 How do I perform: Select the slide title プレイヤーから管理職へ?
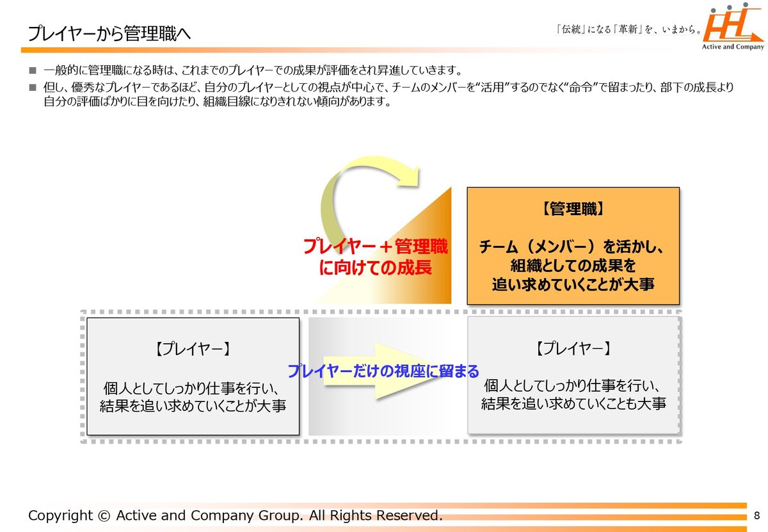109,32
